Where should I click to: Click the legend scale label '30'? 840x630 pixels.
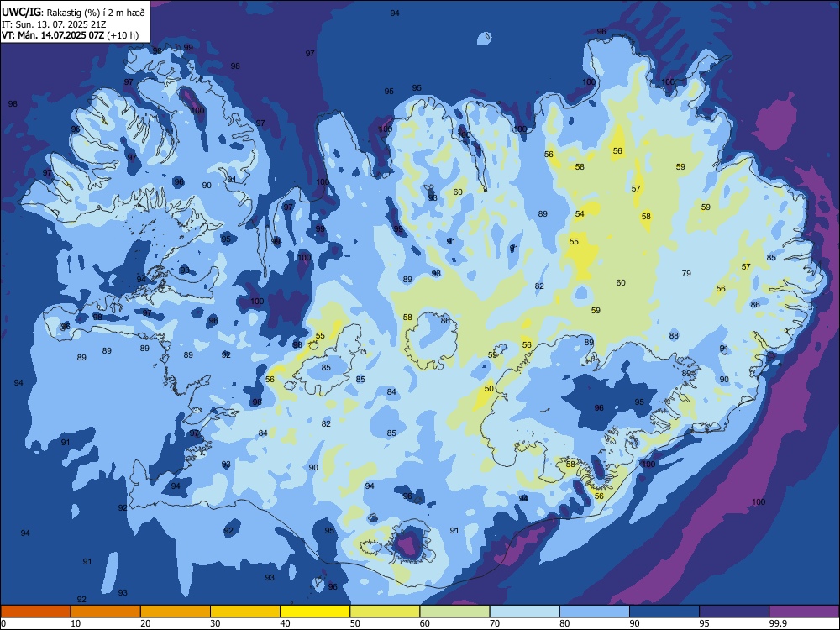(x=215, y=623)
